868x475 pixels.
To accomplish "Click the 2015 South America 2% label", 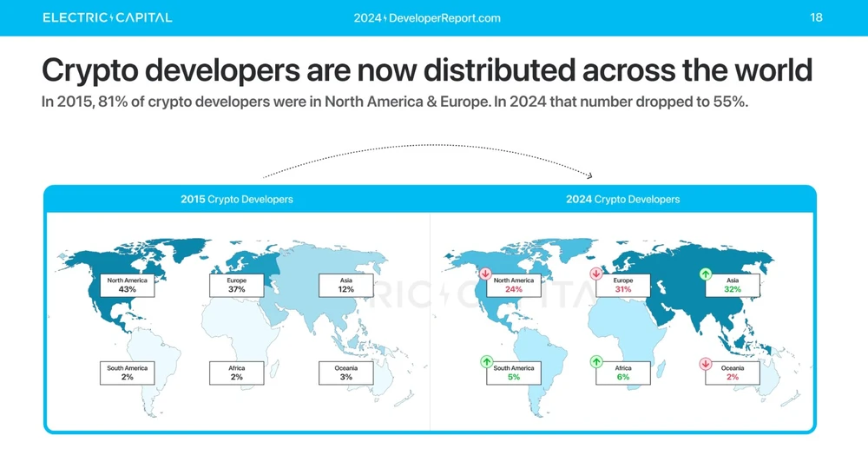I will point(128,373).
